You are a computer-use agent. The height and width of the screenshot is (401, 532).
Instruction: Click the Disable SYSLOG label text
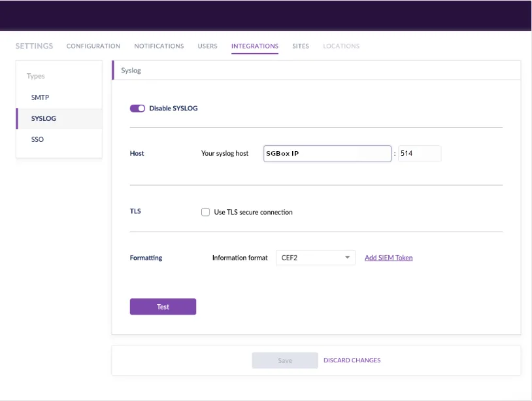tap(173, 109)
